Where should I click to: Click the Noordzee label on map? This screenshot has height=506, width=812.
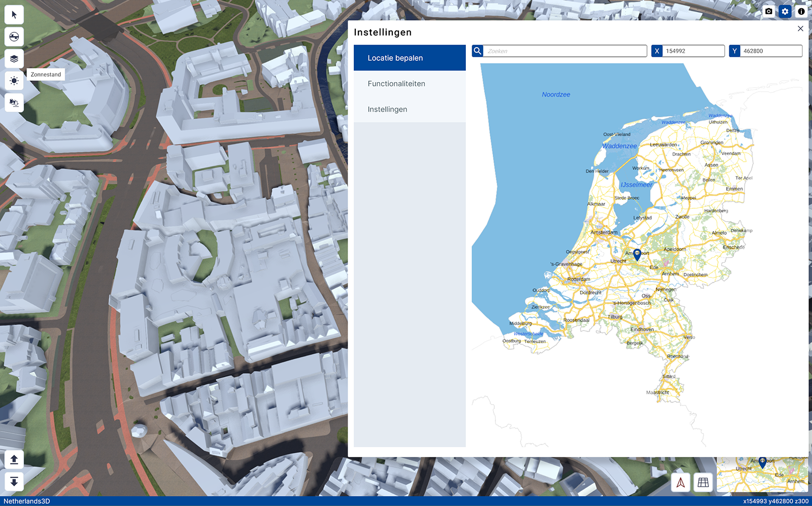point(556,94)
